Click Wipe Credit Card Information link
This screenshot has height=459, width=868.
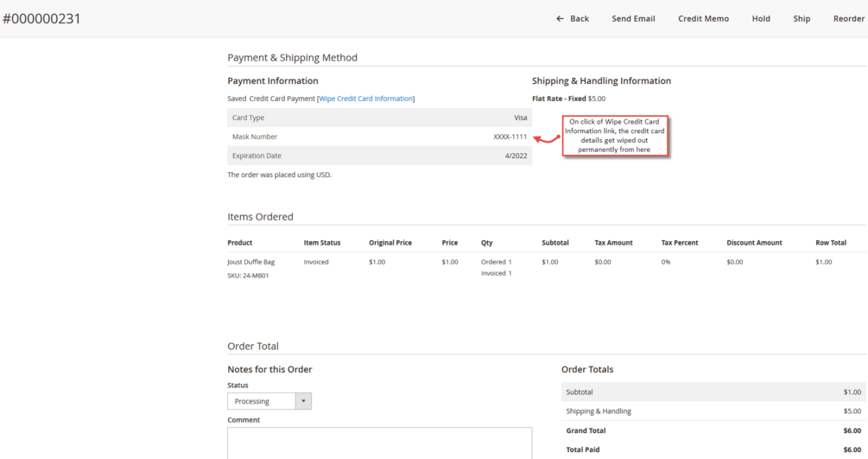click(x=366, y=99)
